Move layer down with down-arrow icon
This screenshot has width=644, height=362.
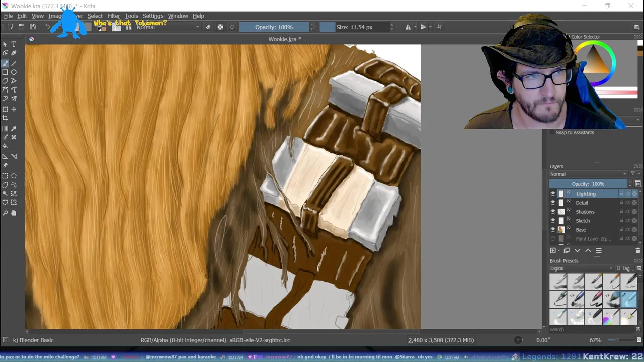coord(578,250)
